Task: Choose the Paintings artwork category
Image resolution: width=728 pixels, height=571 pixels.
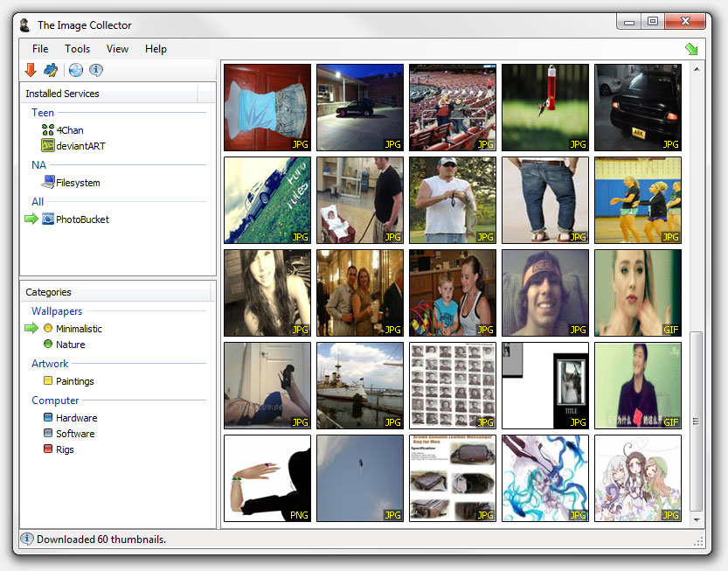Action: pyautogui.click(x=74, y=381)
